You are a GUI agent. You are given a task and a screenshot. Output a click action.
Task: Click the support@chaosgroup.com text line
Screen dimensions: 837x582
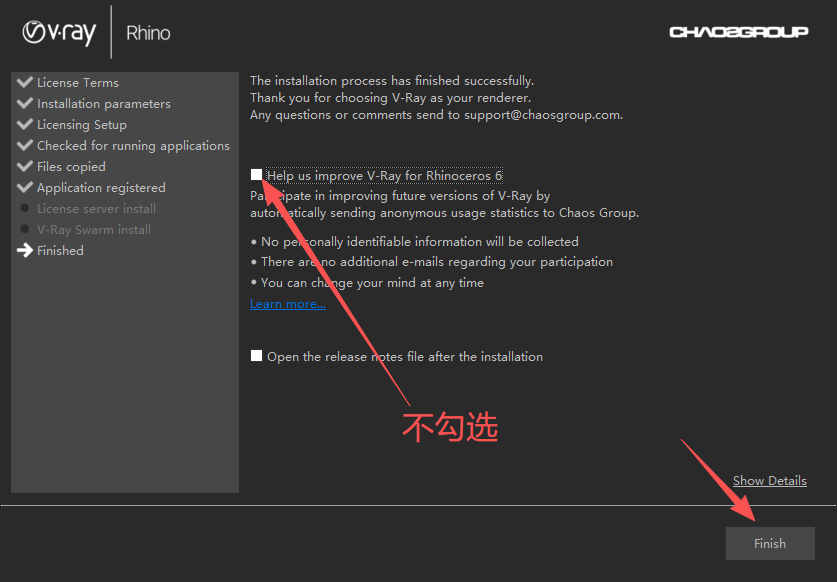[x=436, y=115]
